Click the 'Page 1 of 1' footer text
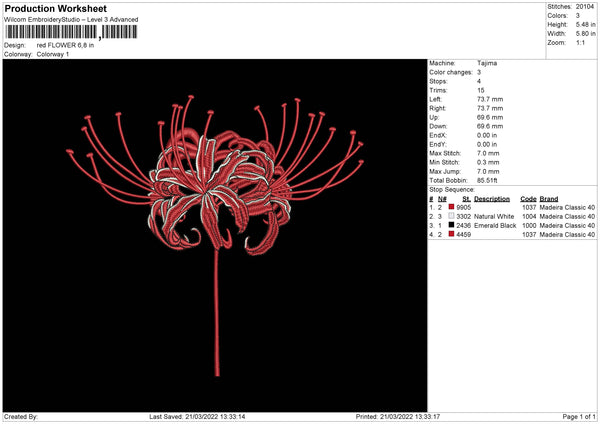600x424 pixels. pyautogui.click(x=579, y=416)
